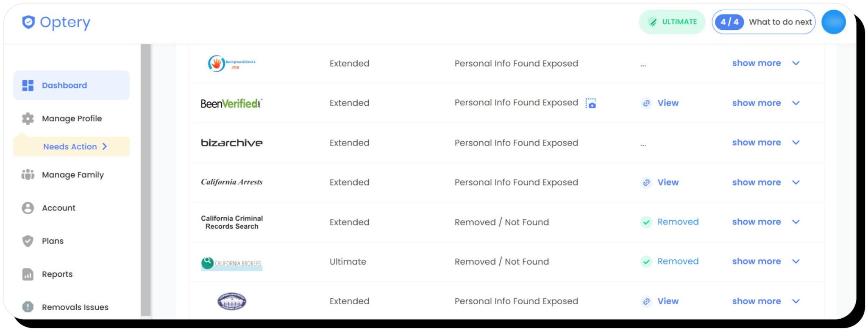Select the Reports chart icon
The width and height of the screenshot is (868, 331).
tap(27, 275)
